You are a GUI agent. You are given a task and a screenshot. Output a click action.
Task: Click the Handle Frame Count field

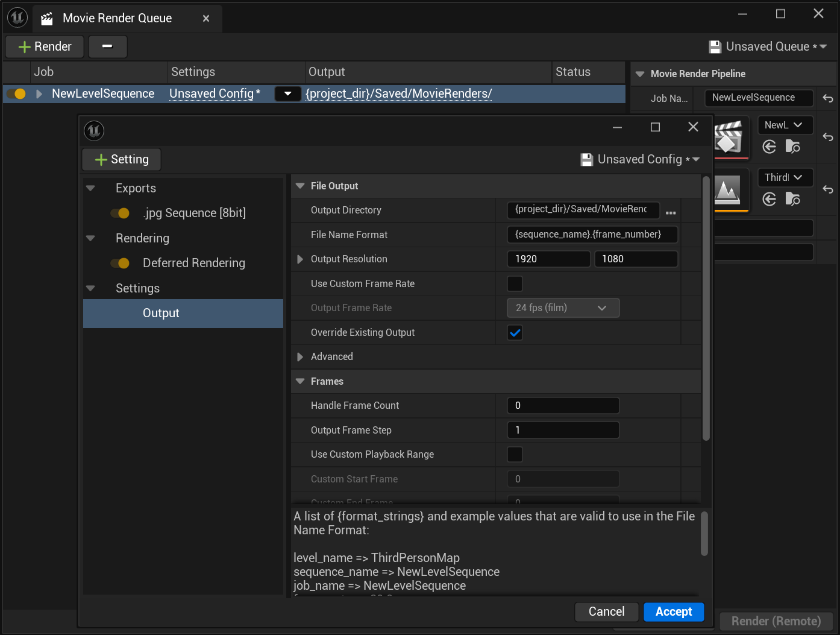pyautogui.click(x=563, y=405)
